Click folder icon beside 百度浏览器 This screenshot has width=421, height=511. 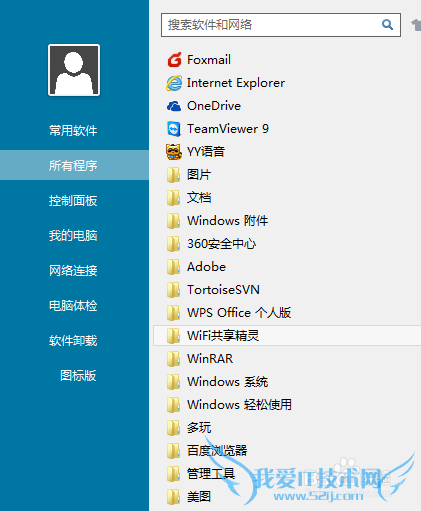coord(174,451)
